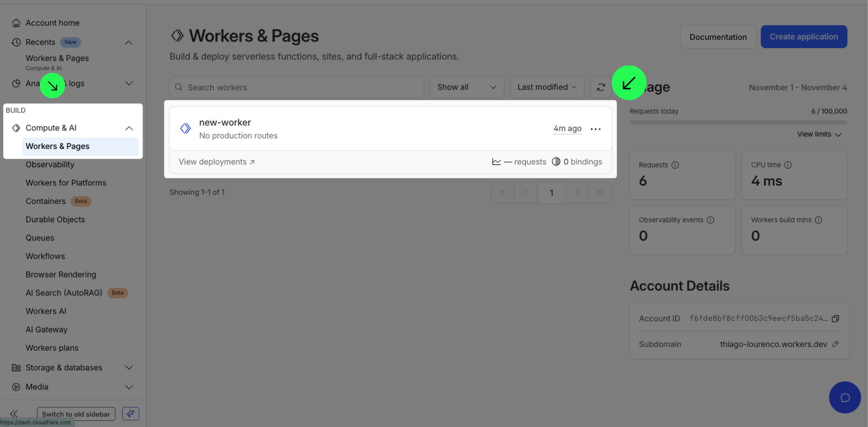
Task: Click info icon beside Observability events
Action: pos(710,220)
